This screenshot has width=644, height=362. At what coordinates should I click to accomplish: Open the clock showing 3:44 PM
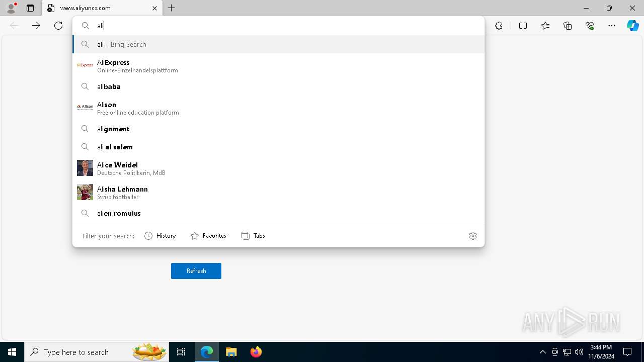(601, 352)
